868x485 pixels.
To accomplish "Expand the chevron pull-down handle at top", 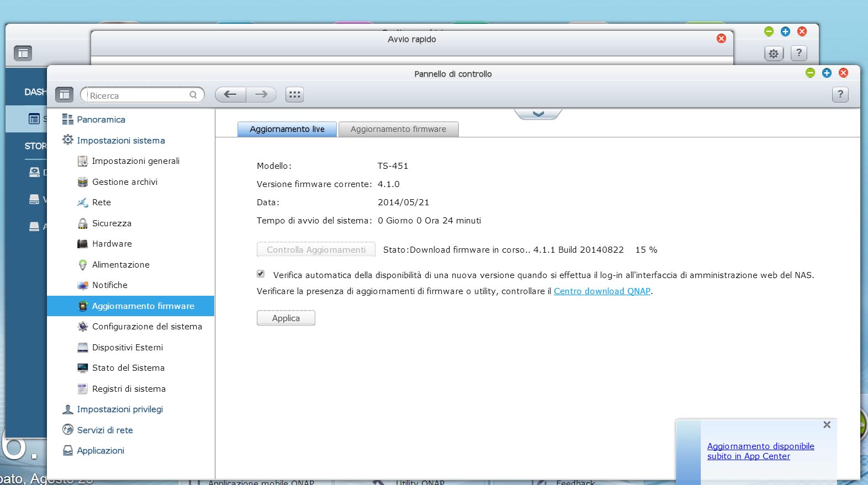I will [538, 114].
